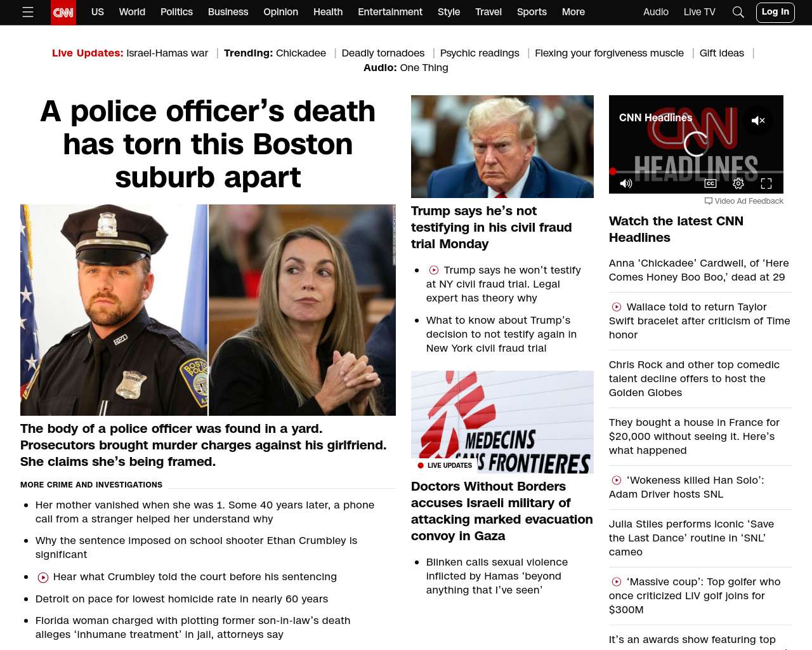Screen dimensions: 812x650
Task: Open Blinken sexual violence story
Action: click(x=497, y=576)
